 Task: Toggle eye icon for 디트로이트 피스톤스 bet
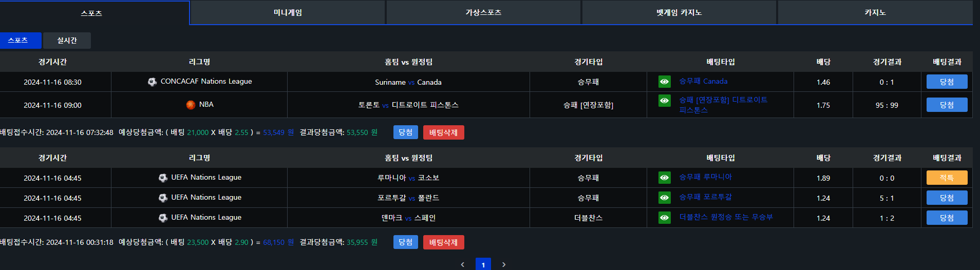(x=664, y=101)
